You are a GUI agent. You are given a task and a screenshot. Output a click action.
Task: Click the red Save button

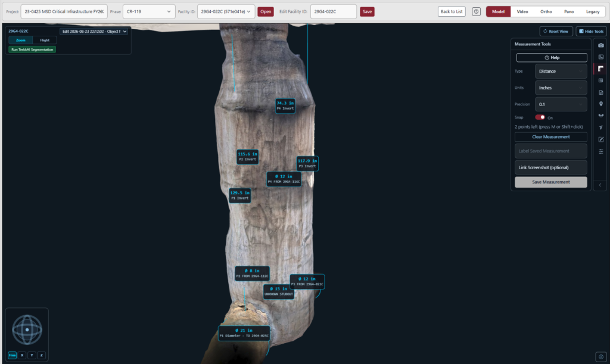pos(367,12)
